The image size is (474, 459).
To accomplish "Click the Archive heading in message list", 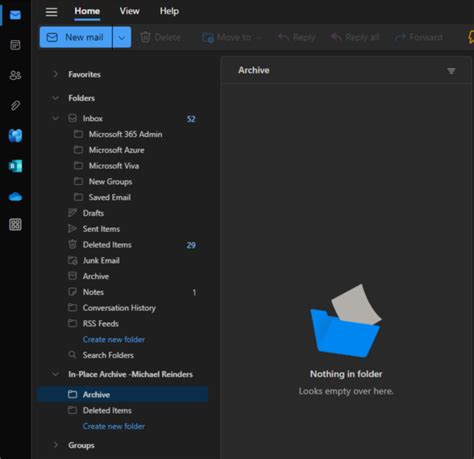I will [x=254, y=70].
